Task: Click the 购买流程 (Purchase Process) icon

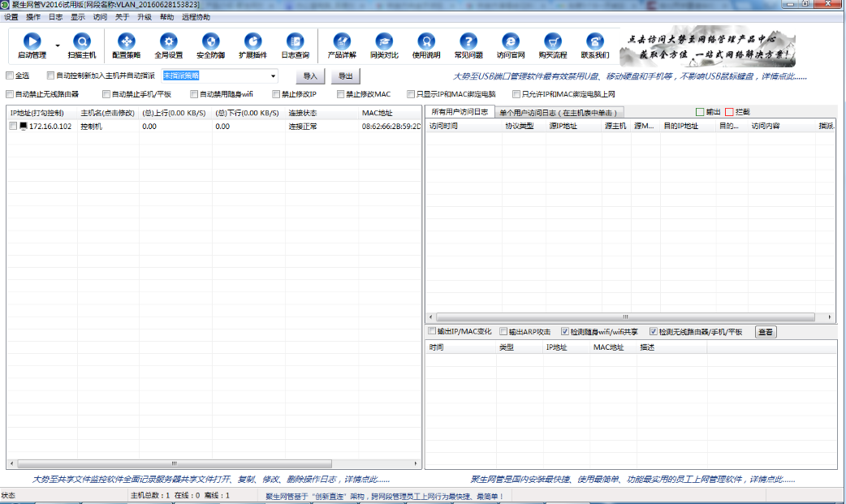Action: [x=553, y=45]
